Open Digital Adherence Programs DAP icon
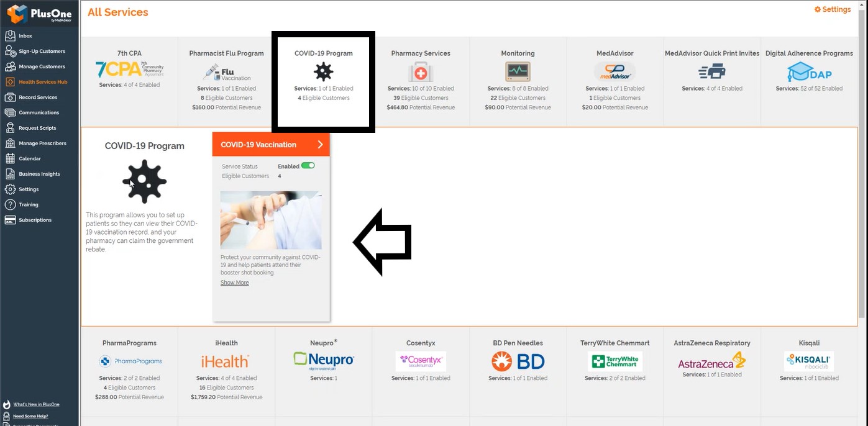 (809, 72)
